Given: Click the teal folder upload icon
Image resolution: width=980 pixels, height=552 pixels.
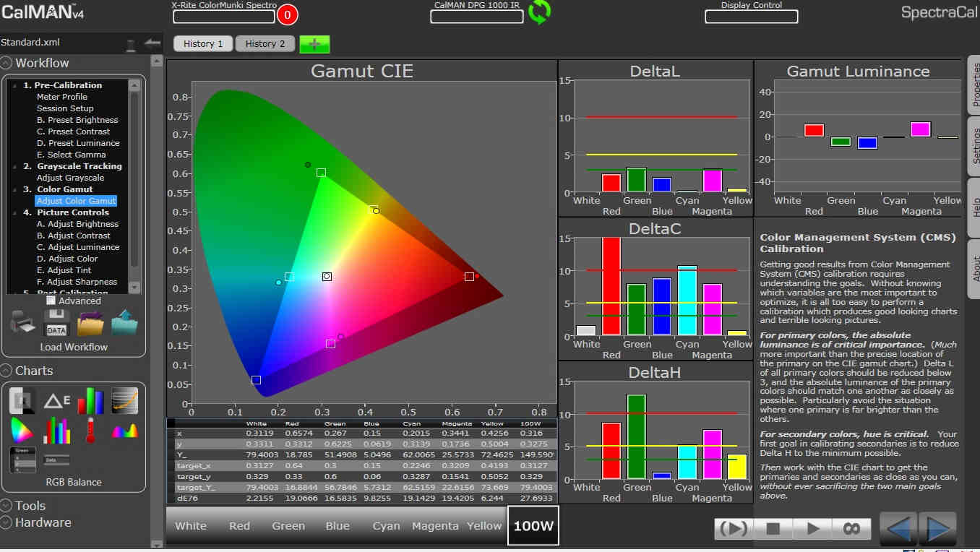Looking at the screenshot, I should coord(124,323).
